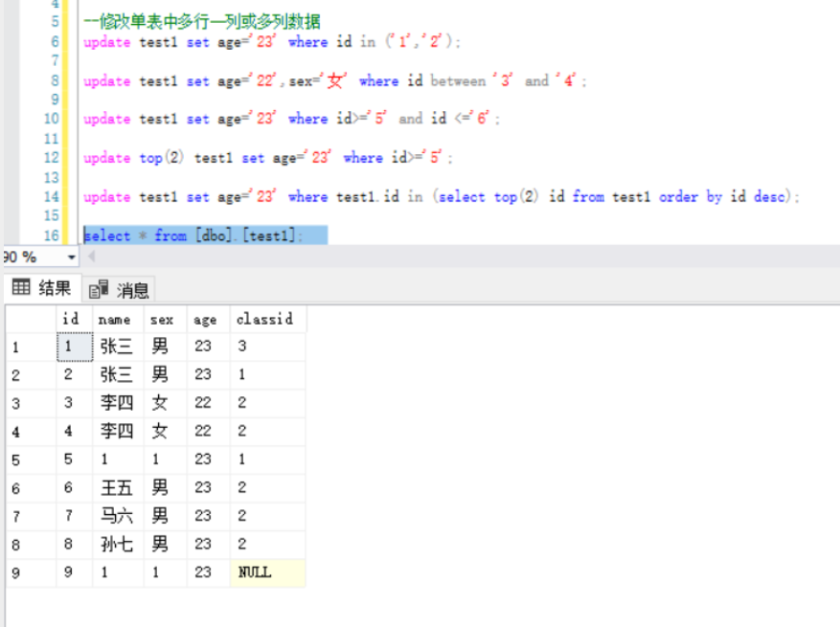Switch to the 结果 results tab
840x627 pixels.
[x=42, y=288]
